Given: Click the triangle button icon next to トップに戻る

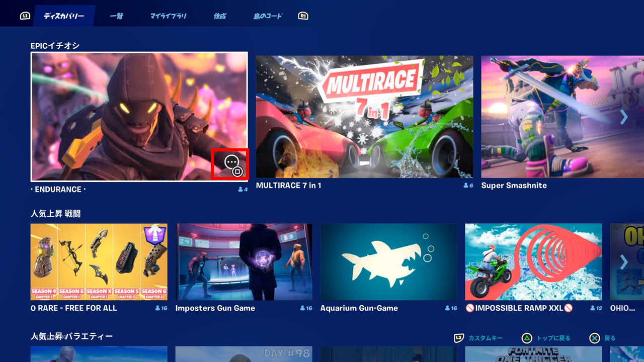Looking at the screenshot, I should (x=526, y=338).
